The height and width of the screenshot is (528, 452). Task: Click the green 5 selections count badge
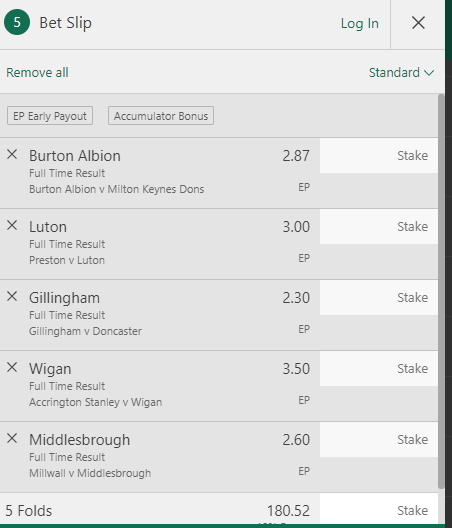click(x=17, y=22)
